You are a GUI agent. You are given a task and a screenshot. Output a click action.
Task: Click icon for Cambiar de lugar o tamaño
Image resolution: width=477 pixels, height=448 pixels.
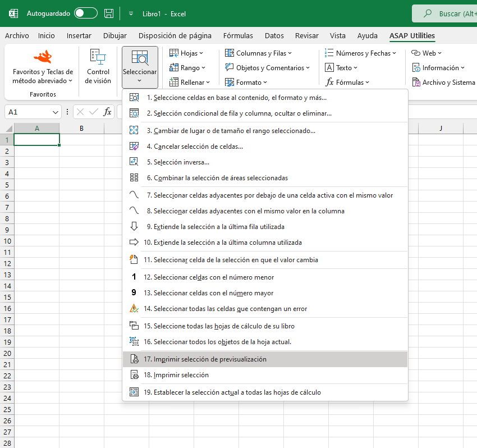click(x=134, y=131)
